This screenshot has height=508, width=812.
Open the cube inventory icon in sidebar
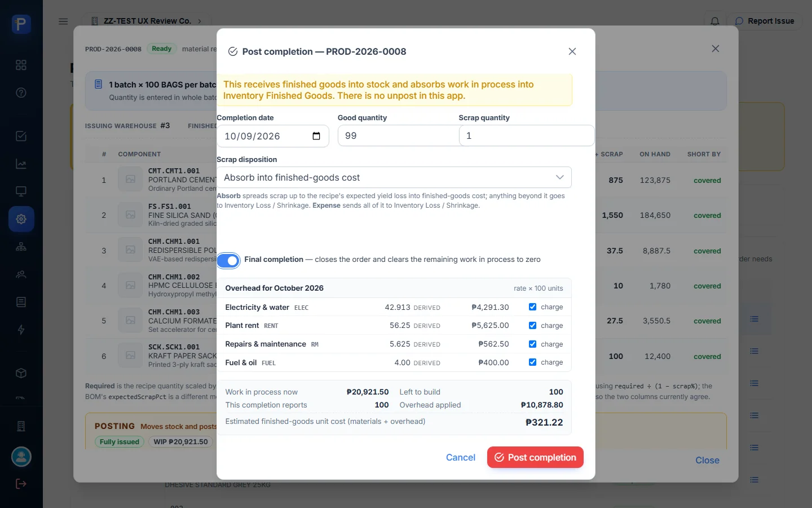[x=21, y=373]
